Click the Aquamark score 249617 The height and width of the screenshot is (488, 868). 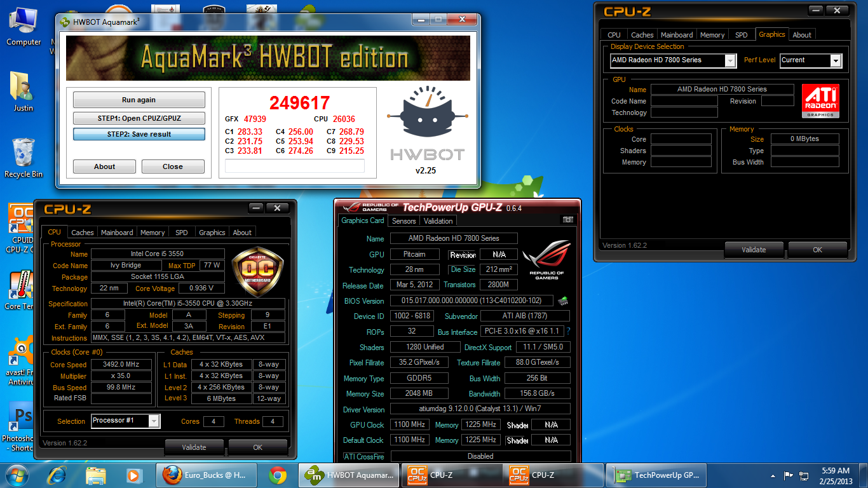(299, 103)
